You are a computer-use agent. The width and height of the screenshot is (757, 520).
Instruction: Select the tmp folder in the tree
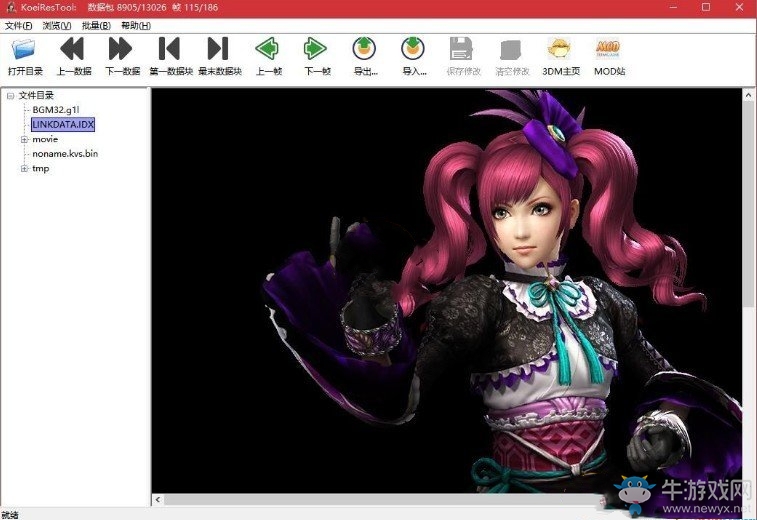41,169
